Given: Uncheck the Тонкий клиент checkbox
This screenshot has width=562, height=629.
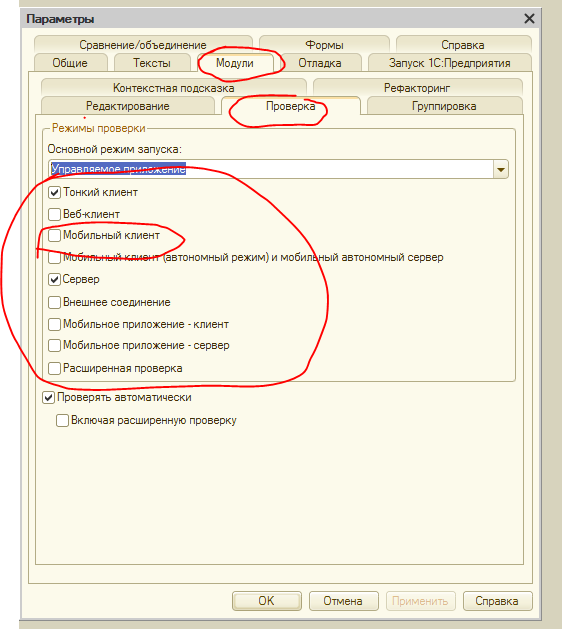Looking at the screenshot, I should [55, 193].
